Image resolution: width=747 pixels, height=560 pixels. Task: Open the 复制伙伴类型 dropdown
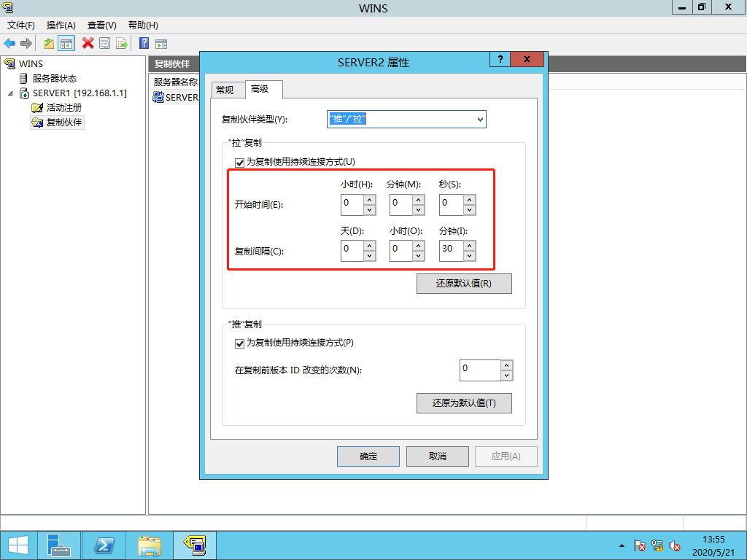479,119
